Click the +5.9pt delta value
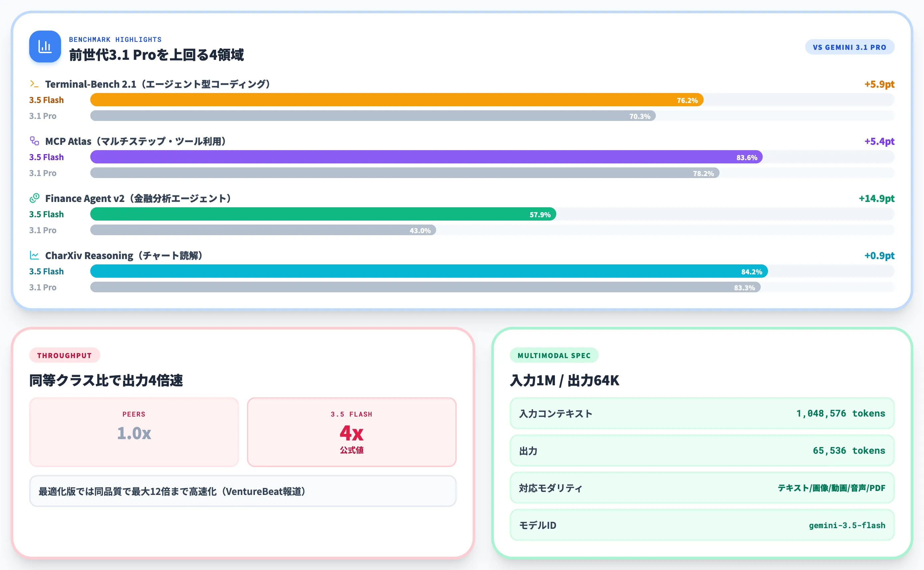The height and width of the screenshot is (570, 924). point(879,84)
